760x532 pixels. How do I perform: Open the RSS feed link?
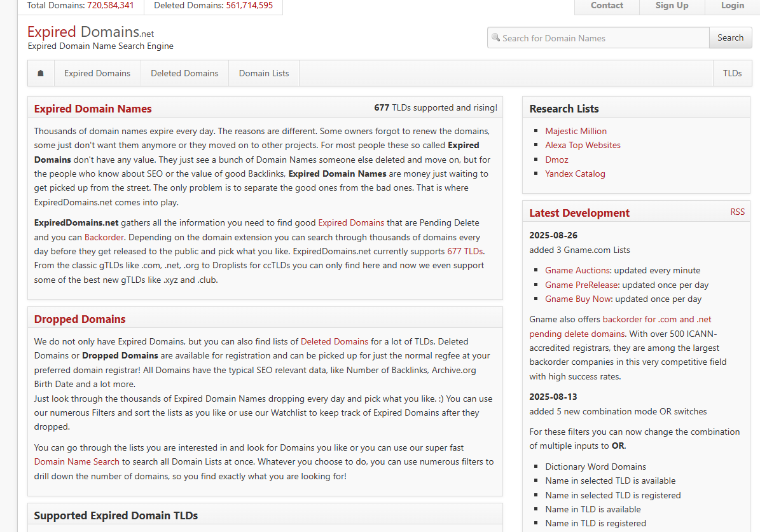tap(737, 212)
